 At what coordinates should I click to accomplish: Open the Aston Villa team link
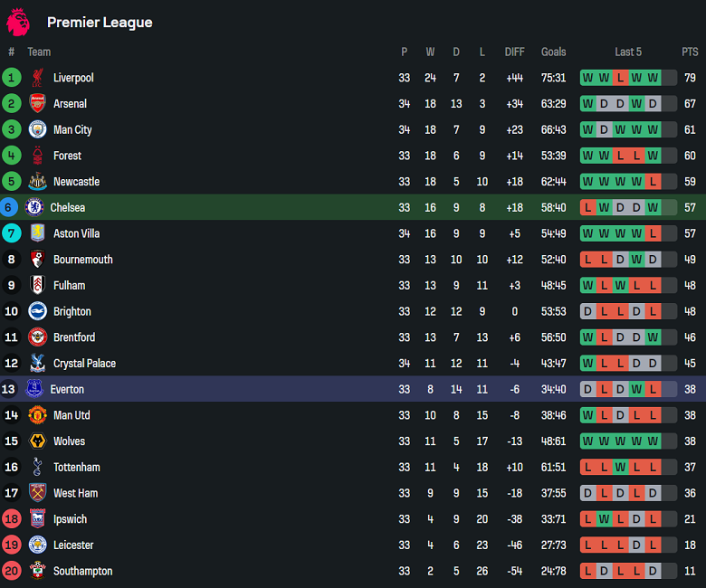(x=76, y=233)
